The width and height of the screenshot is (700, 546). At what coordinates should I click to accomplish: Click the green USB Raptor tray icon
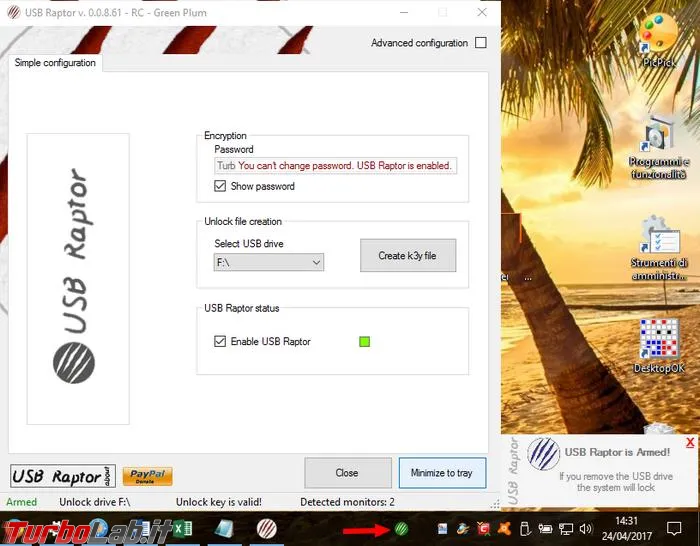[x=401, y=529]
